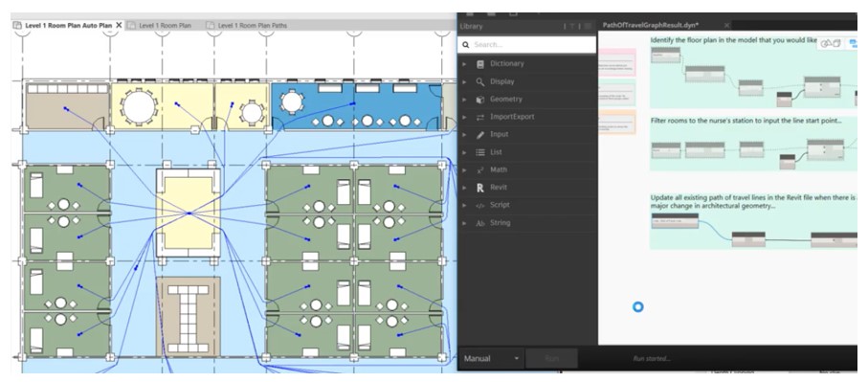Viewport: 868px width, 382px height.
Task: Select the central yellow nurse station room
Action: (189, 213)
